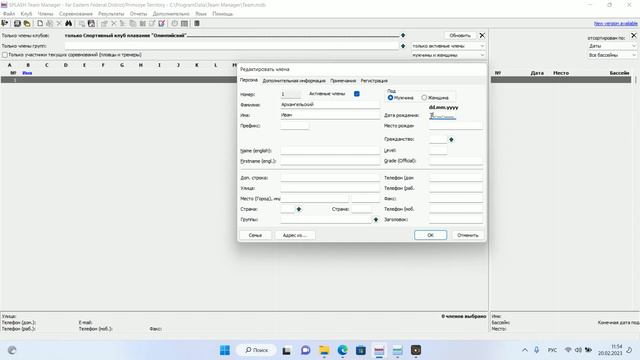Open the New version available link
This screenshot has width=640, height=360.
[x=615, y=24]
